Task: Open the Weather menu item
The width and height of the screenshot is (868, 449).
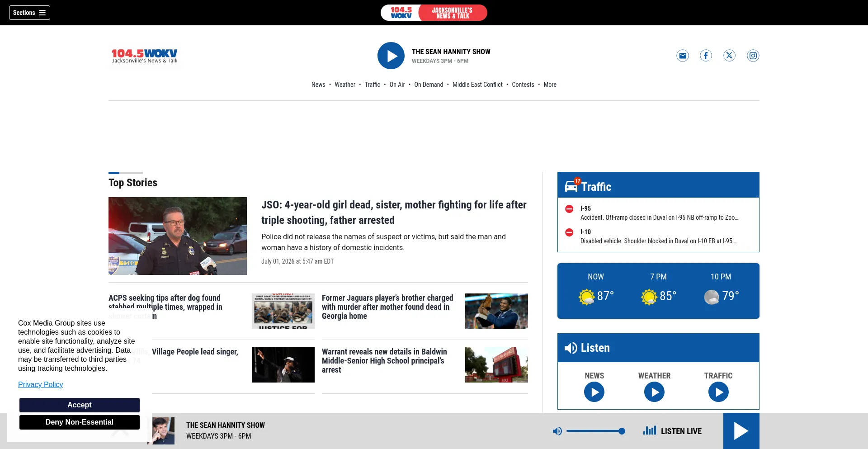Action: tap(345, 85)
